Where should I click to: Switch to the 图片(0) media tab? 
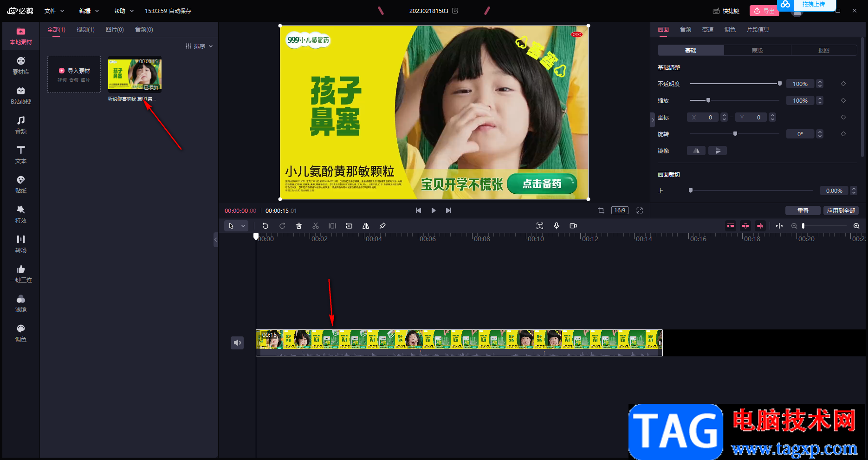pos(115,29)
